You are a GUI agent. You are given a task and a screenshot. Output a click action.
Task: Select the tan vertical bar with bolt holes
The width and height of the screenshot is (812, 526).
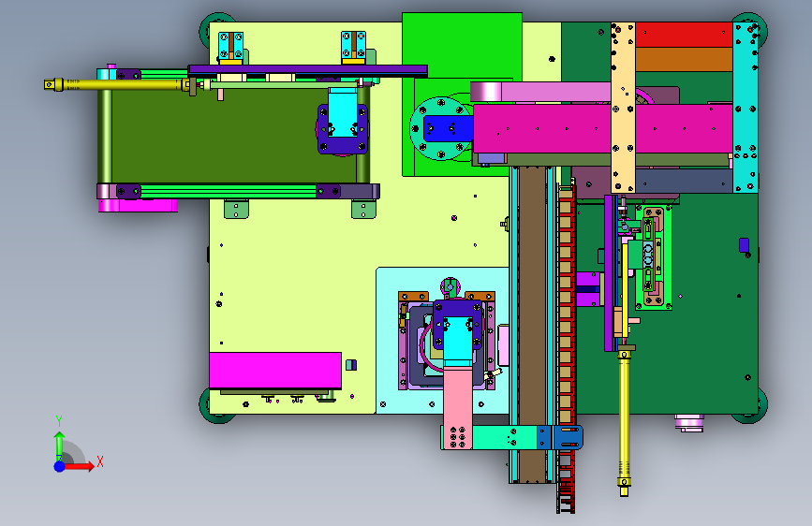click(x=623, y=108)
